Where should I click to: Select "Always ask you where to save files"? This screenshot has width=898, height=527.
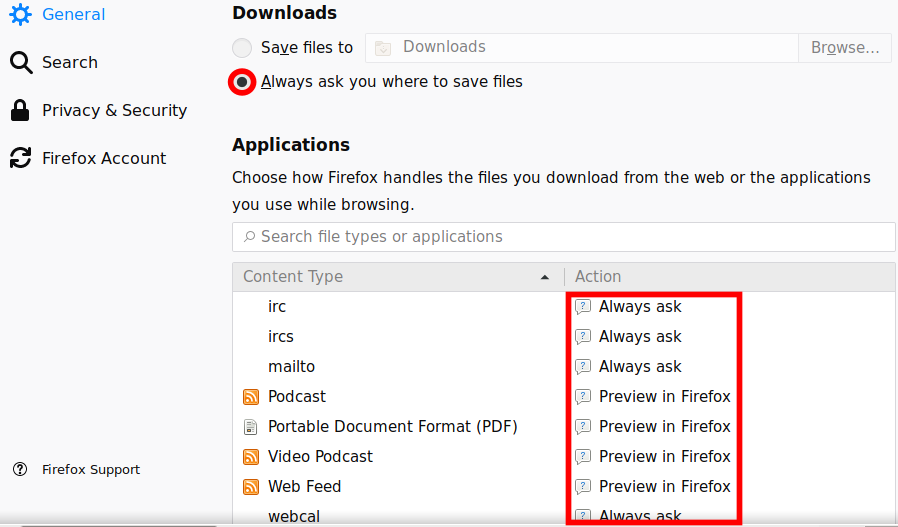click(x=242, y=82)
